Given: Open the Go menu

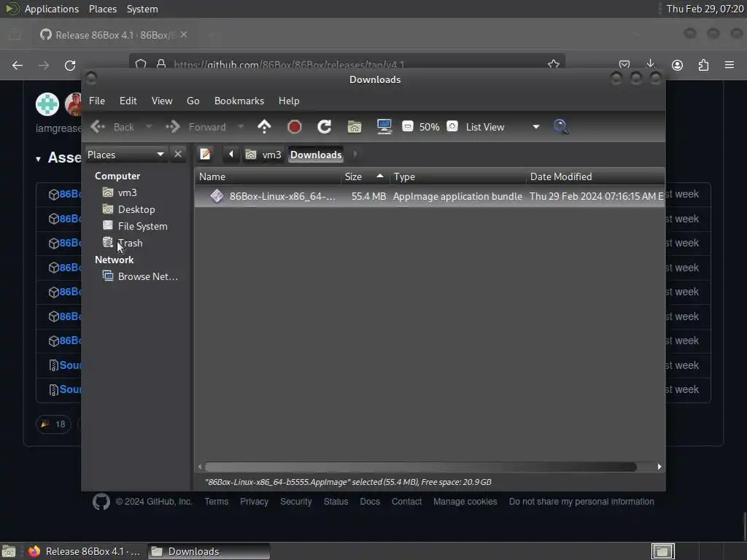Looking at the screenshot, I should (x=193, y=101).
